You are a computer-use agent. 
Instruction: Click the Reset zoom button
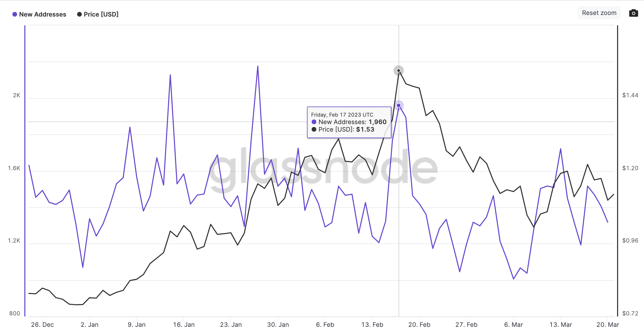pos(599,13)
